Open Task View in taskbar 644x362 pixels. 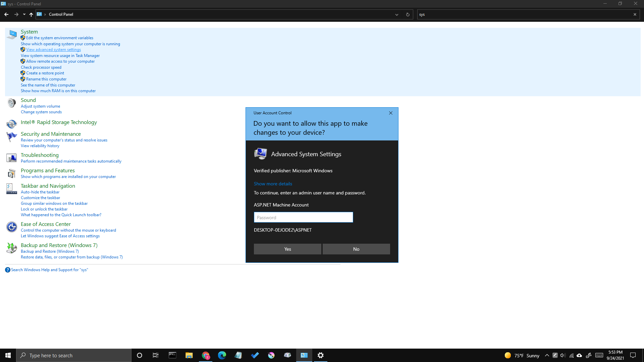point(156,355)
